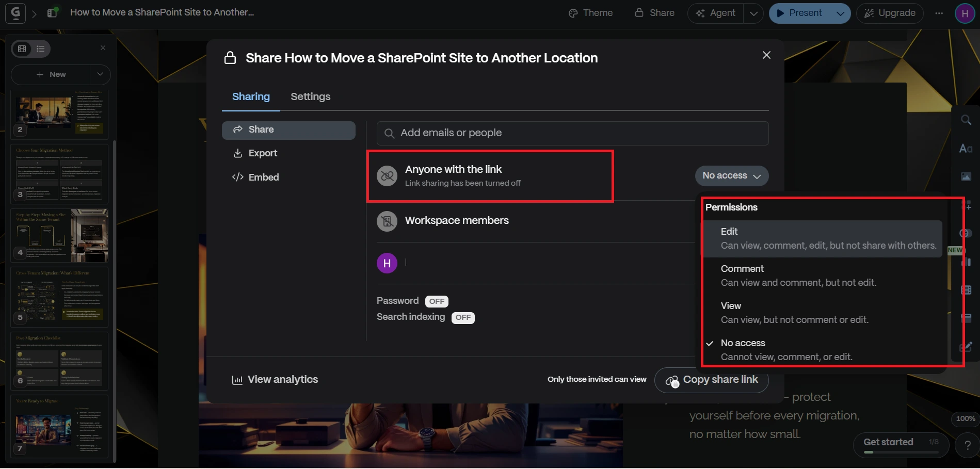
Task: Select slide 3 Choose Your Migration Method
Action: point(59,173)
